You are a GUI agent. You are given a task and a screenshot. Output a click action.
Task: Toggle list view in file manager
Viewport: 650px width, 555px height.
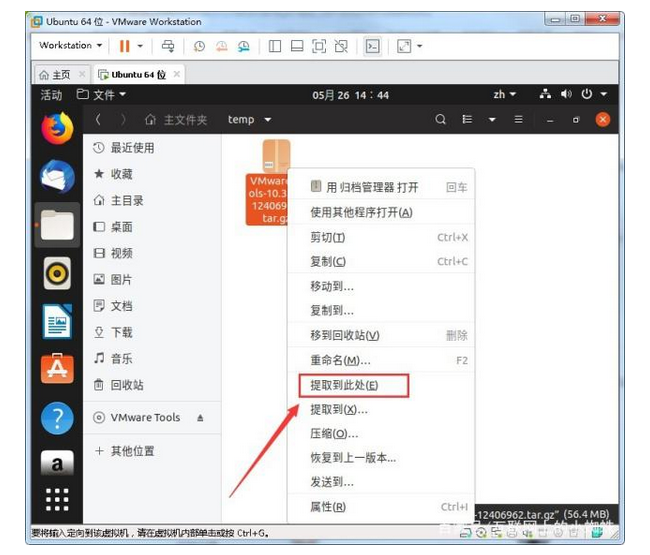pyautogui.click(x=467, y=120)
